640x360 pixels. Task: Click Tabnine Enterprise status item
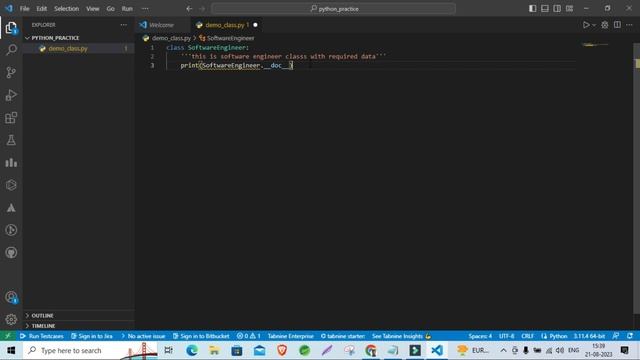click(x=291, y=336)
